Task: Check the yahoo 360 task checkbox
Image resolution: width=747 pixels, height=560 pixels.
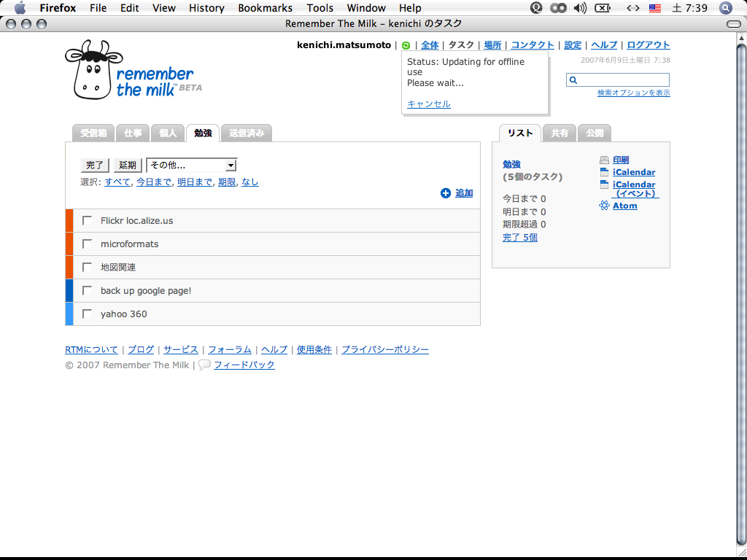Action: click(87, 314)
